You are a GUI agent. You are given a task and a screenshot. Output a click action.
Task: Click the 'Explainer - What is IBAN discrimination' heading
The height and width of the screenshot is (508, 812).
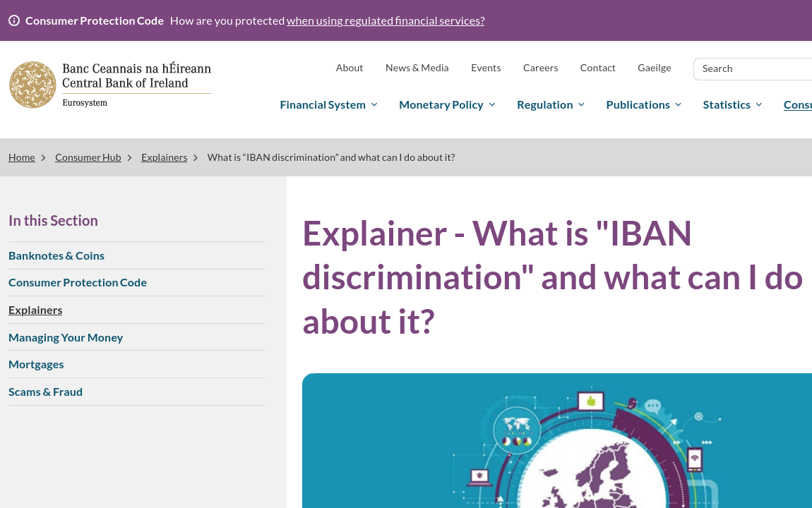(x=553, y=277)
